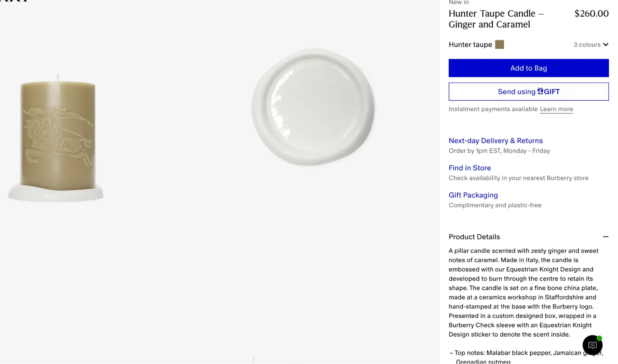
Task: Click the white bone china plate image
Action: [x=313, y=107]
